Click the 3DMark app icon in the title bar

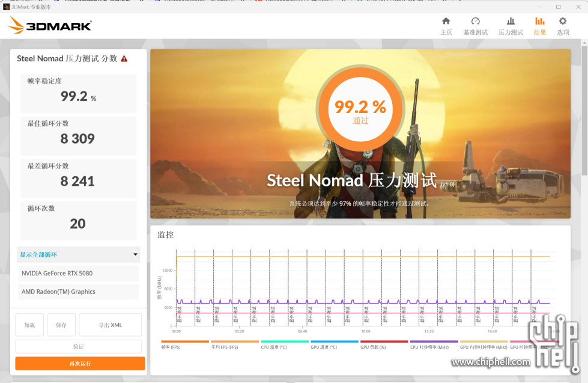[6, 7]
